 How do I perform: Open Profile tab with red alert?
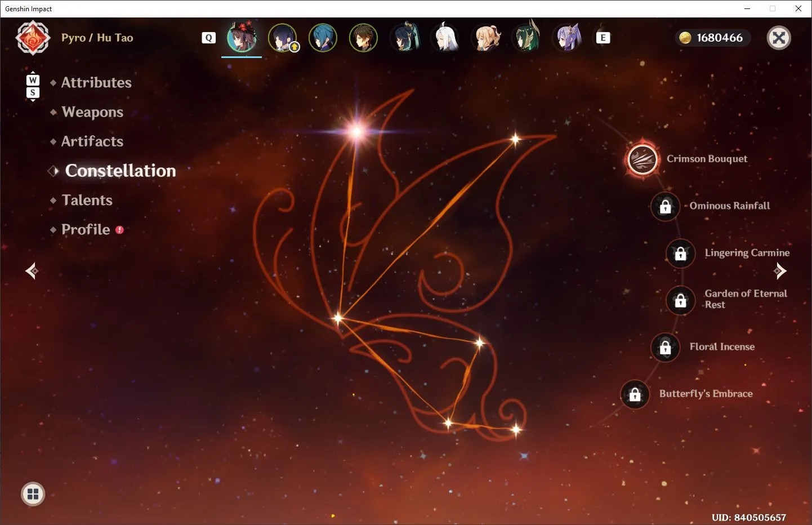(x=87, y=230)
